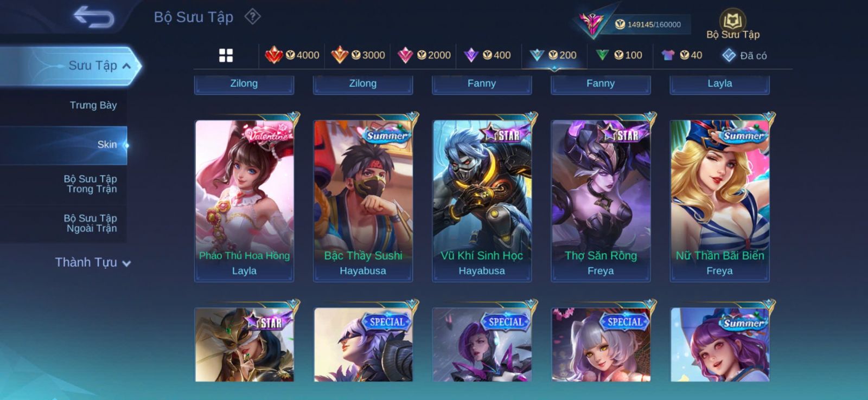Open the help question mark icon
This screenshot has width=868, height=400.
tap(252, 17)
